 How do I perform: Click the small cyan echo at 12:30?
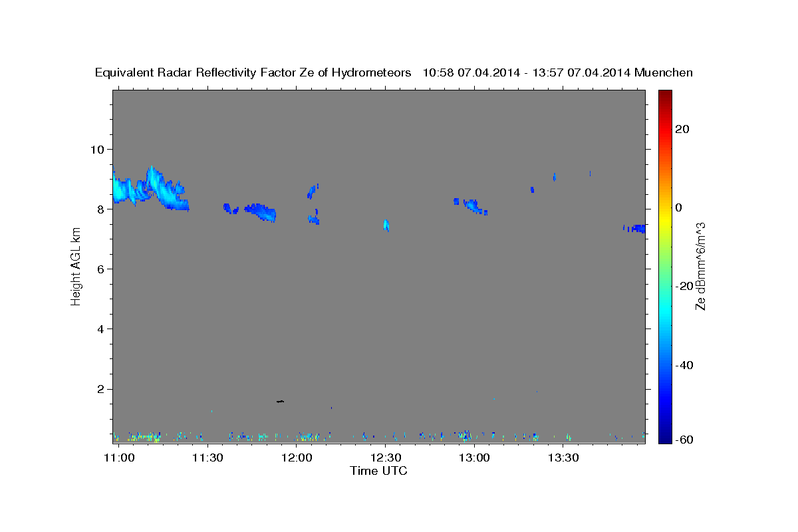[x=386, y=225]
